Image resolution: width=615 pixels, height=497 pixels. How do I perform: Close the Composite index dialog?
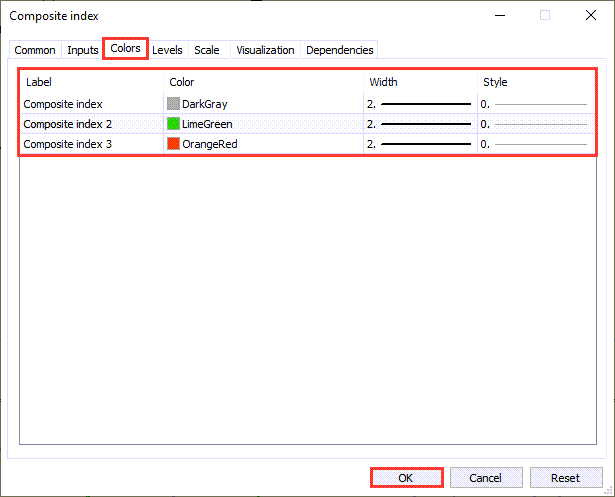pos(590,16)
